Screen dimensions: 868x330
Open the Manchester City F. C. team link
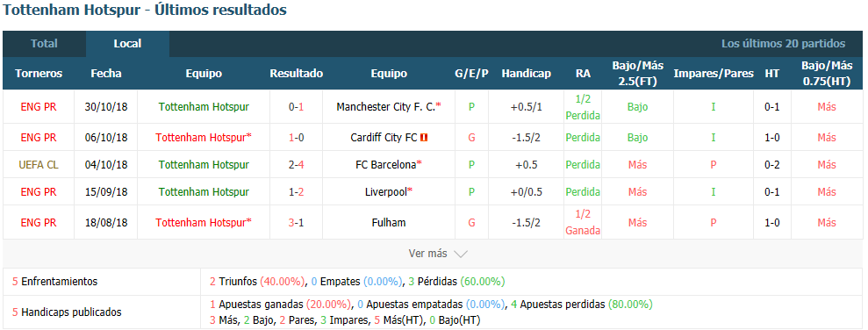(x=386, y=107)
